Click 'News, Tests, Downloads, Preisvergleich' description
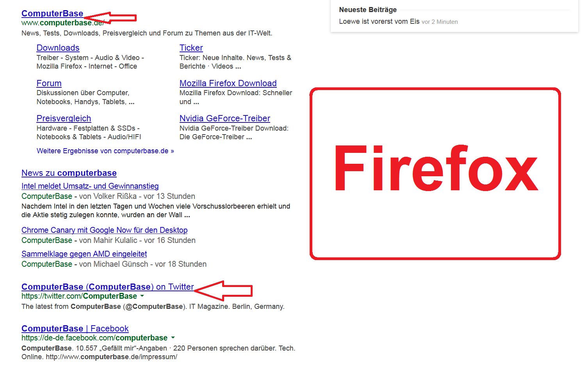The width and height of the screenshot is (588, 365). pos(147,33)
